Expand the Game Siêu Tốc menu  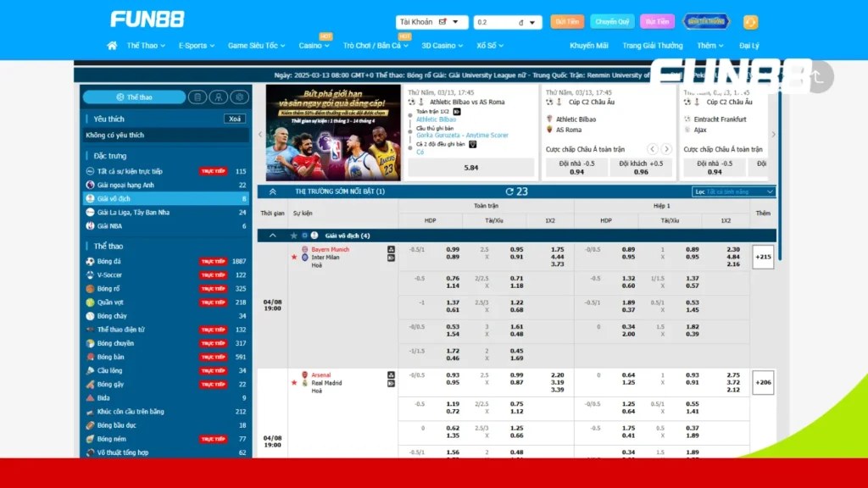click(x=256, y=46)
